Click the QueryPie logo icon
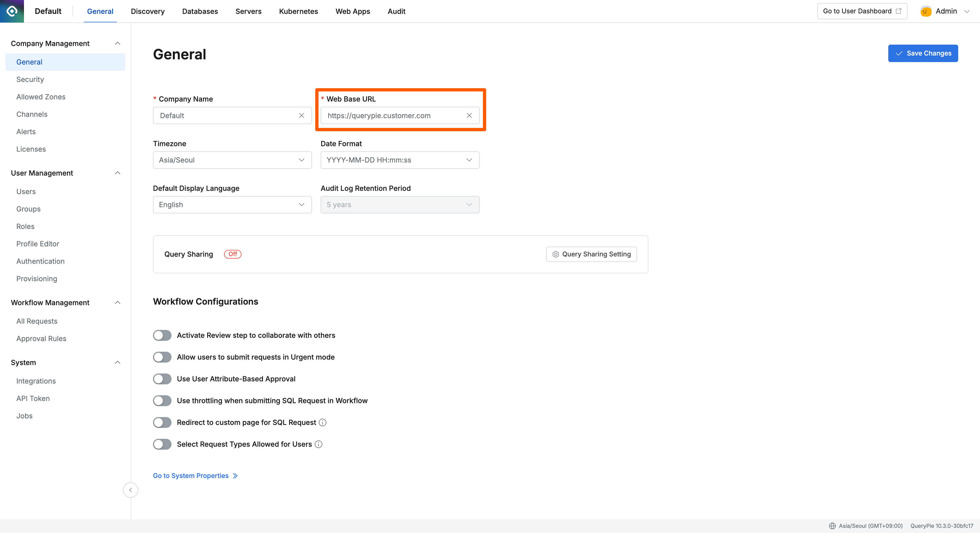 coord(12,11)
